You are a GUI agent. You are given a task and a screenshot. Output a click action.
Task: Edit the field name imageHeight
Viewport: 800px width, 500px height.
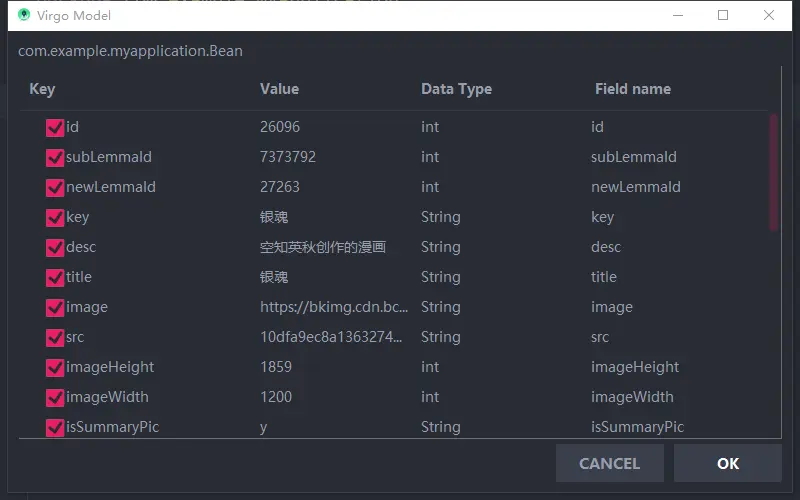[635, 367]
